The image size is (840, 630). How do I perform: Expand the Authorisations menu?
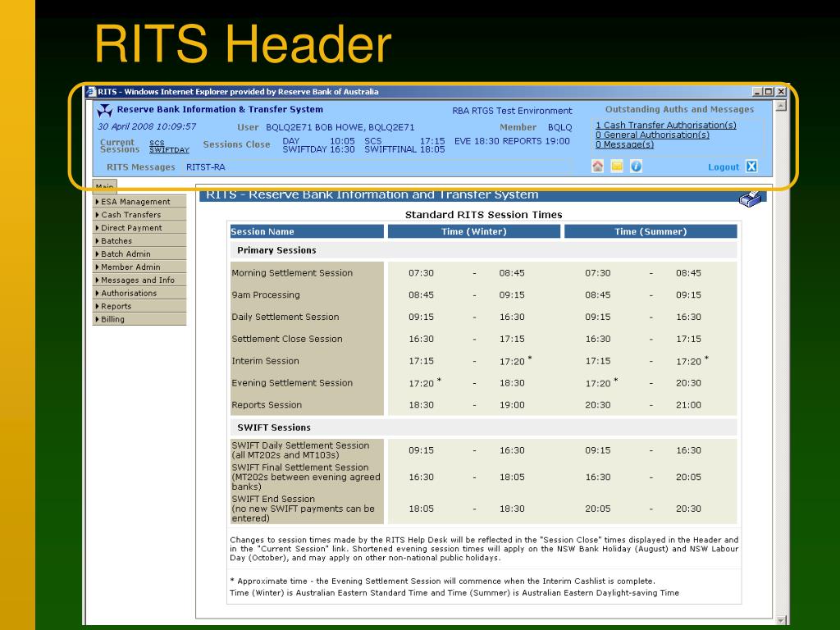pyautogui.click(x=139, y=293)
